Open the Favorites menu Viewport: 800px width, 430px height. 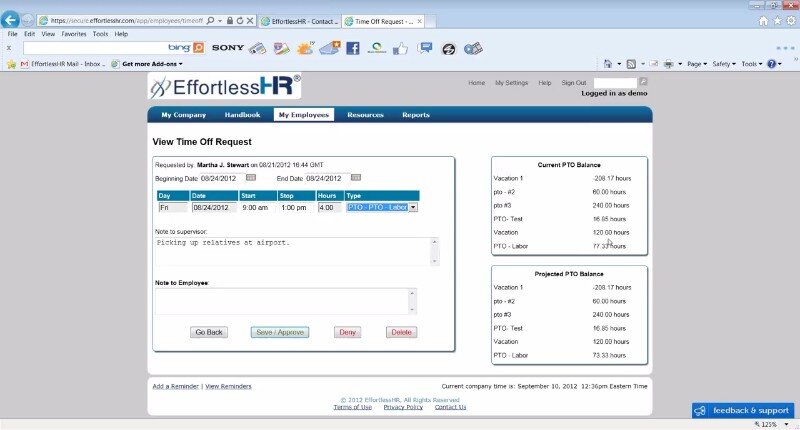(74, 34)
